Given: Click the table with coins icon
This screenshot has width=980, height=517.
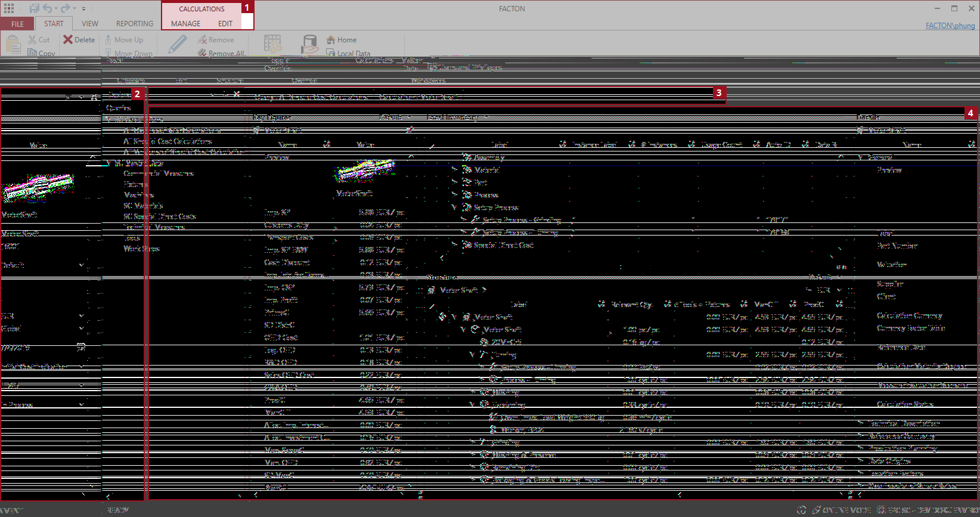Looking at the screenshot, I should [272, 44].
